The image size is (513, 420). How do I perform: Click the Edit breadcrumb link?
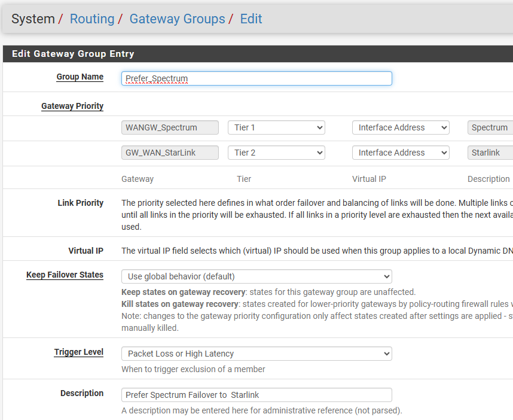pyautogui.click(x=251, y=19)
